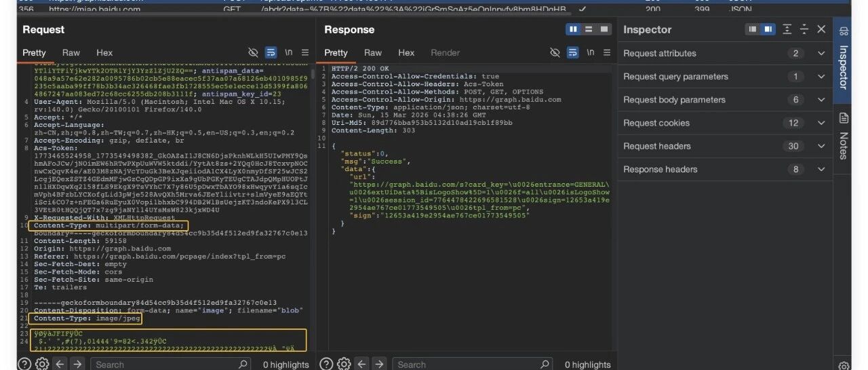The width and height of the screenshot is (868, 370).
Task: Open Notes side tab
Action: 844,138
